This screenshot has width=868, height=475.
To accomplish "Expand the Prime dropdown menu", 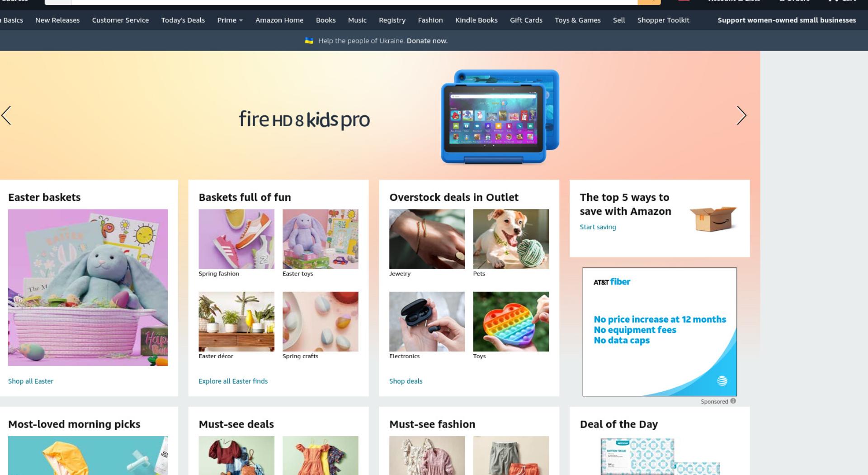I will (x=230, y=20).
